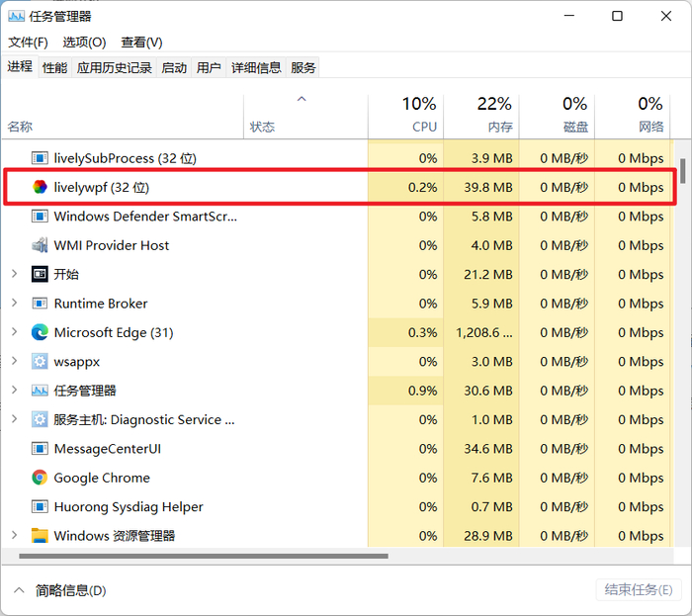Click the 开始 process icon
Viewport: 692px width, 616px height.
pyautogui.click(x=40, y=274)
